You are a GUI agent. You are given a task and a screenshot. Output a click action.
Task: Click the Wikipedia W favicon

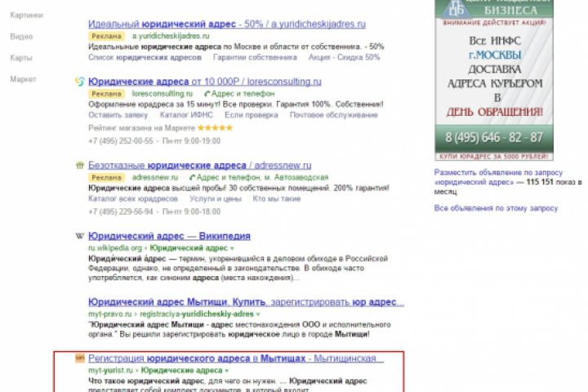[79, 236]
